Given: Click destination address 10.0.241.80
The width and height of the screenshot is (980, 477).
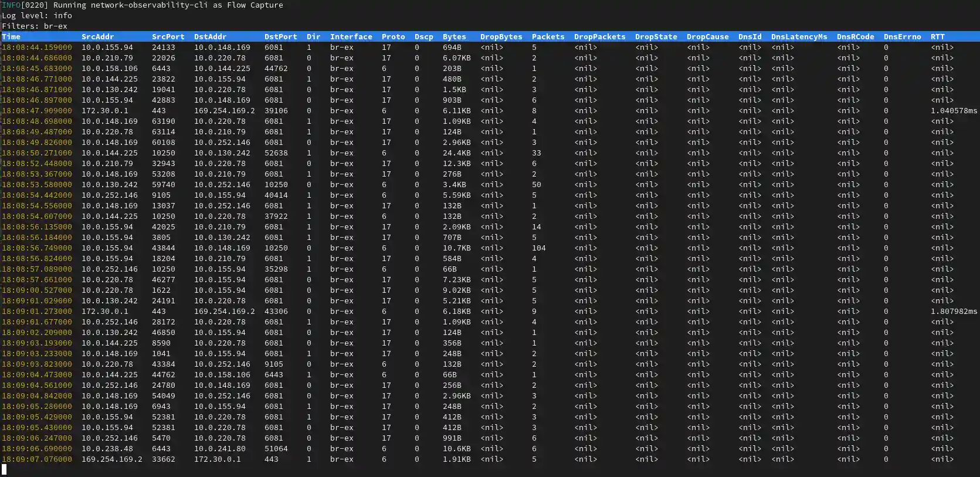Looking at the screenshot, I should click(219, 449).
